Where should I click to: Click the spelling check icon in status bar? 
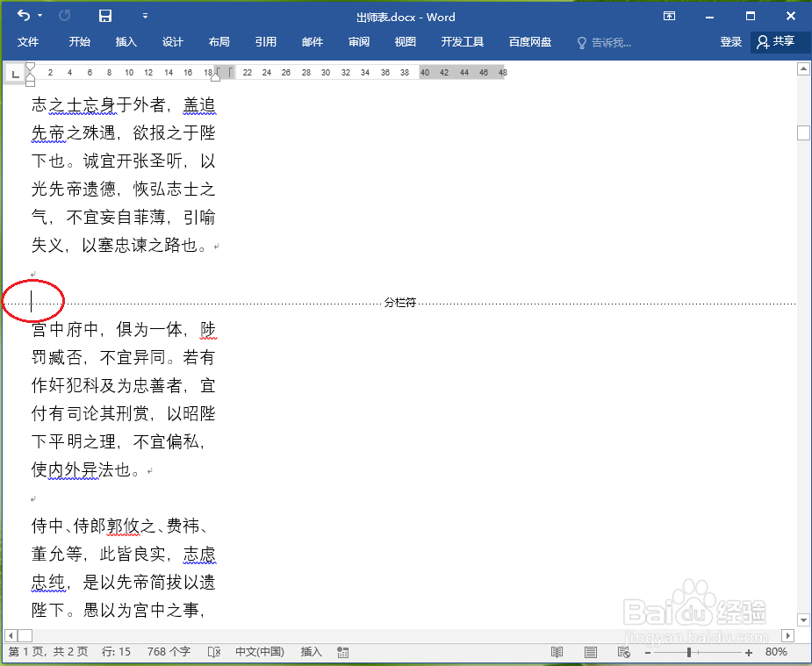pos(213,652)
